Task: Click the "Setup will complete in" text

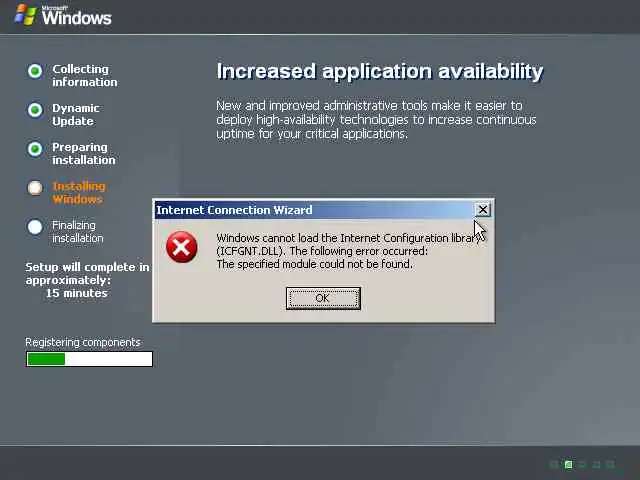Action: [x=87, y=267]
